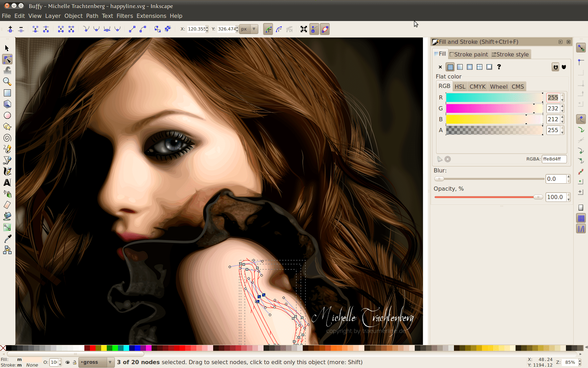
Task: Click the unknown paint question mark button
Action: click(499, 67)
